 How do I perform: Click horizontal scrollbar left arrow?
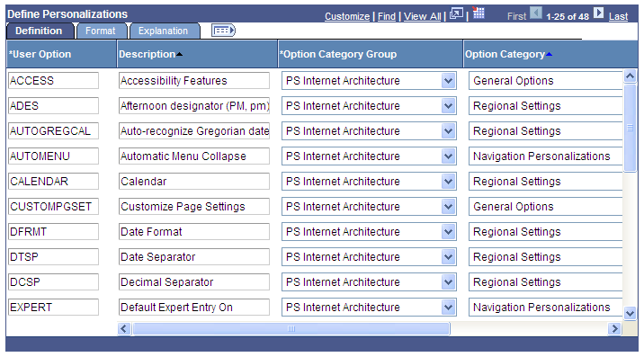pos(124,328)
